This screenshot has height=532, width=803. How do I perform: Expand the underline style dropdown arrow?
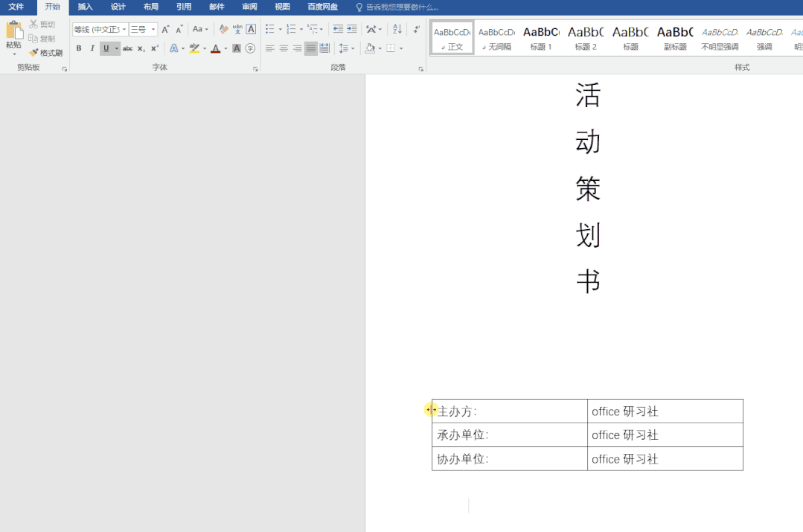(117, 48)
